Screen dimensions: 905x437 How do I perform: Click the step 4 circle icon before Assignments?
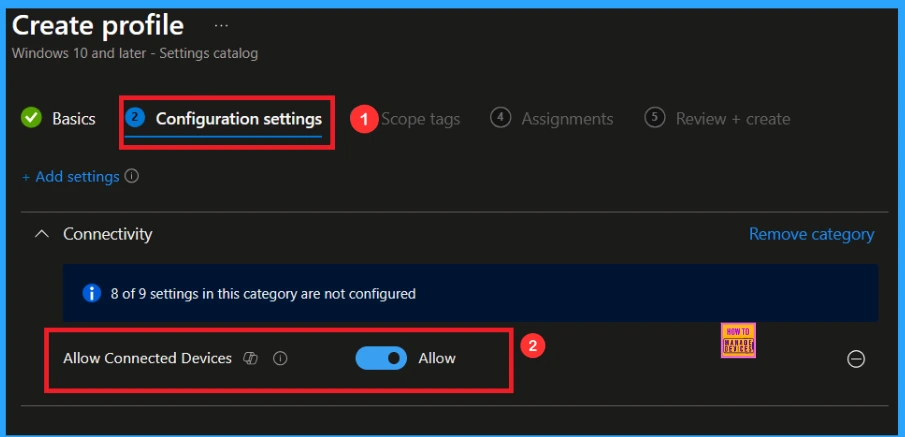point(500,118)
